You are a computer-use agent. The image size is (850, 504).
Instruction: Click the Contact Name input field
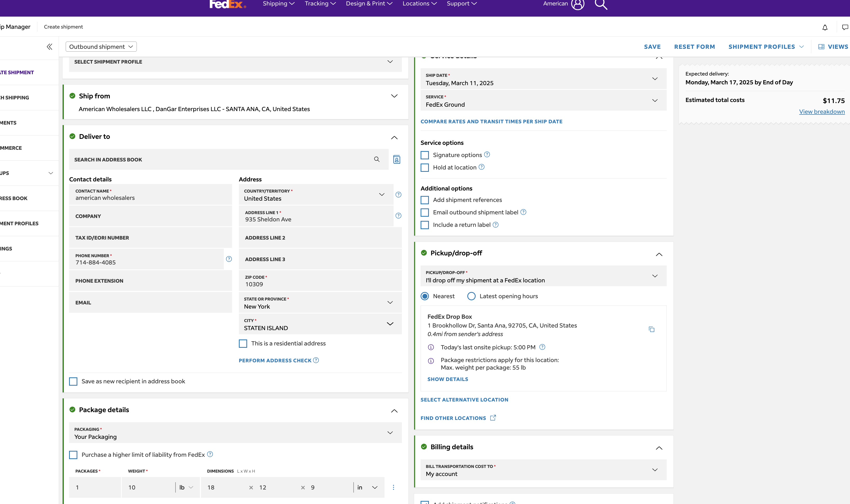[x=151, y=195]
